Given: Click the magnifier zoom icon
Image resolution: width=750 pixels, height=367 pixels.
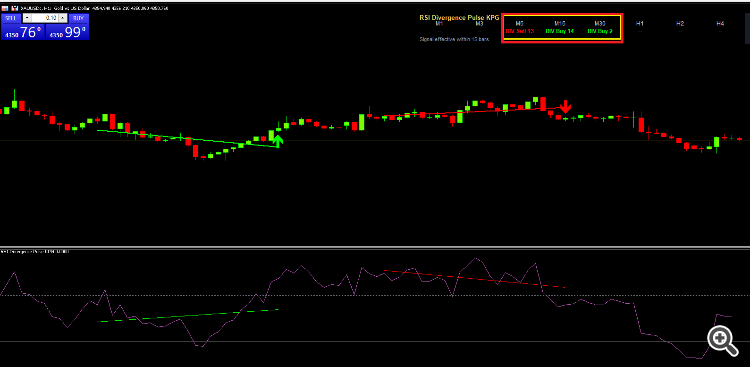Looking at the screenshot, I should point(722,340).
